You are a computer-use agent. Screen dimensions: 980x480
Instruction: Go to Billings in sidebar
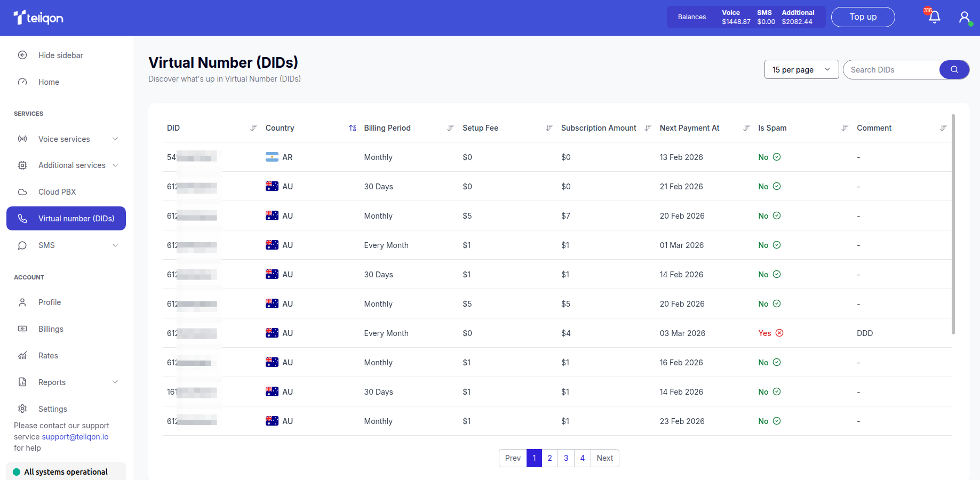51,329
